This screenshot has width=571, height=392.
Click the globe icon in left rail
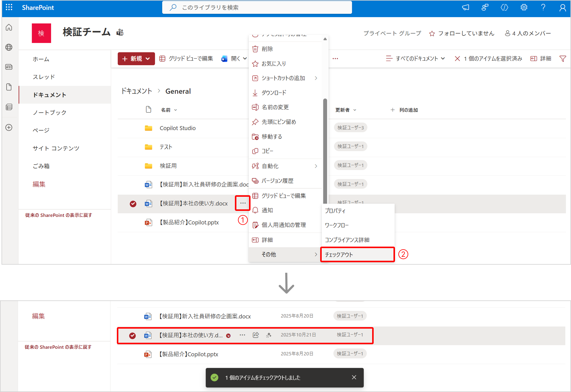(x=9, y=47)
